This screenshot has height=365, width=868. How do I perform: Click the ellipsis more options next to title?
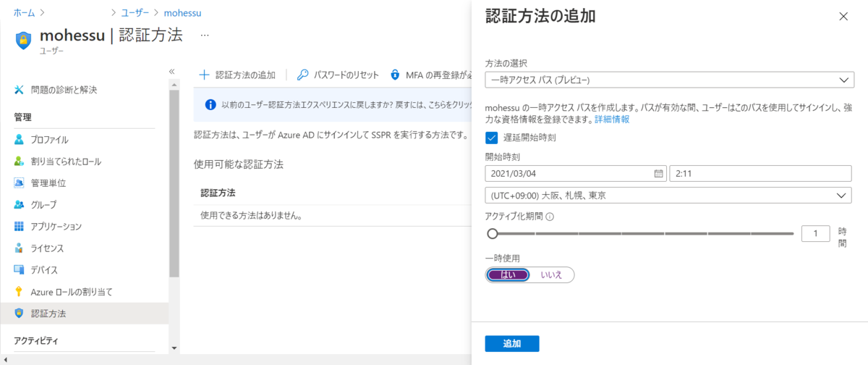pyautogui.click(x=205, y=35)
